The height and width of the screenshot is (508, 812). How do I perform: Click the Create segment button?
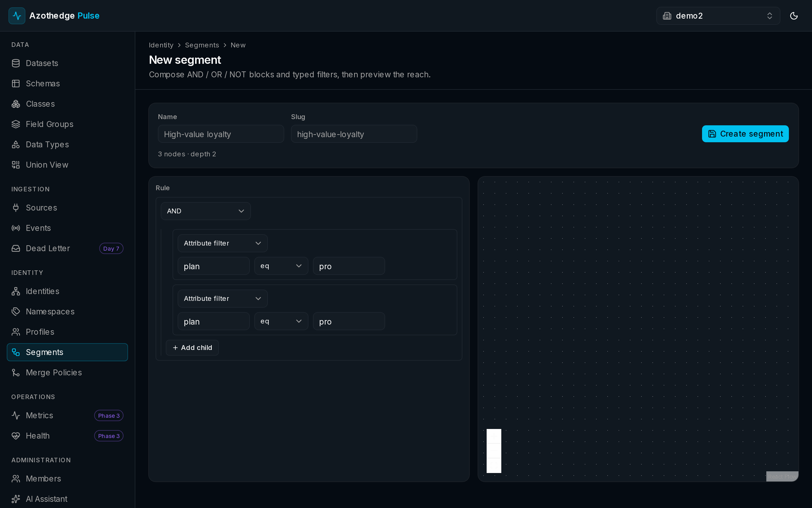pos(745,134)
